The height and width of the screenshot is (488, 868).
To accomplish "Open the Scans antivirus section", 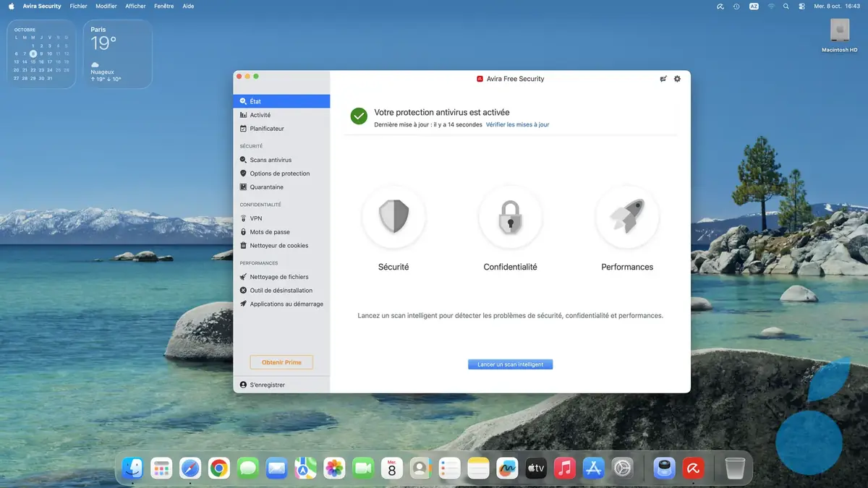I will tap(272, 159).
